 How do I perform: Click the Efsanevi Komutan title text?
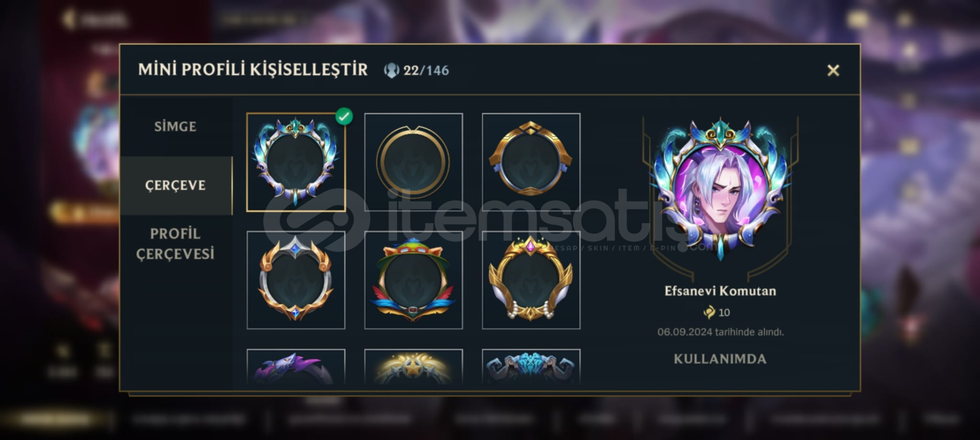[720, 291]
